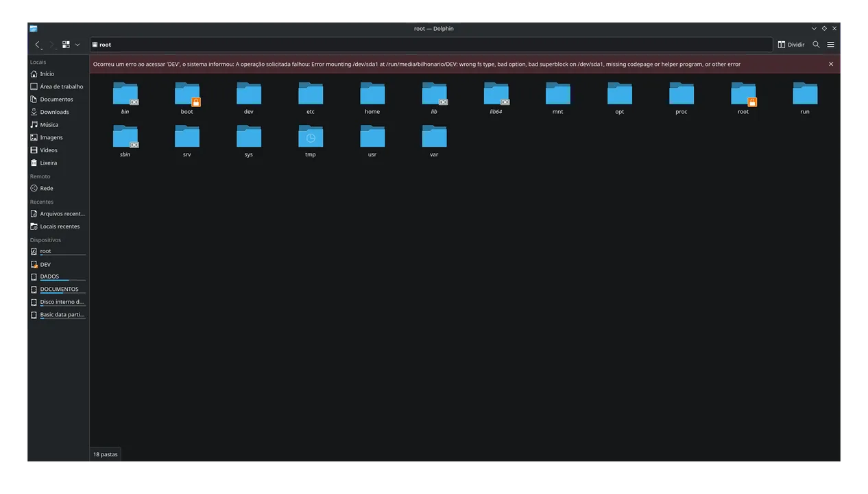
Task: Split the view with Dividir
Action: (x=791, y=45)
